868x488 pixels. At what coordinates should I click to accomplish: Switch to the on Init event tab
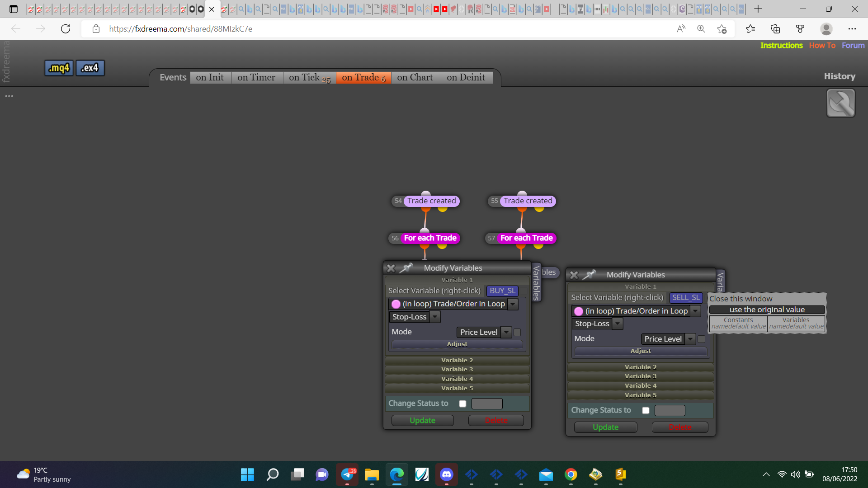point(210,77)
